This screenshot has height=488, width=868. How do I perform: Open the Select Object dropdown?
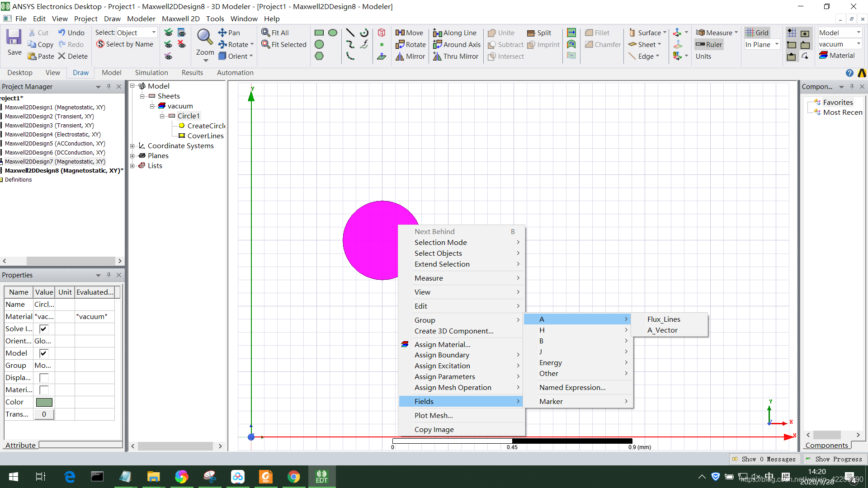click(x=153, y=33)
